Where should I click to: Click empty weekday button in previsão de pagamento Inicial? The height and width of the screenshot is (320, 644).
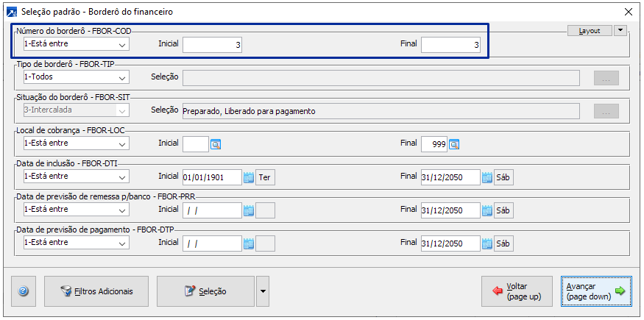point(265,244)
